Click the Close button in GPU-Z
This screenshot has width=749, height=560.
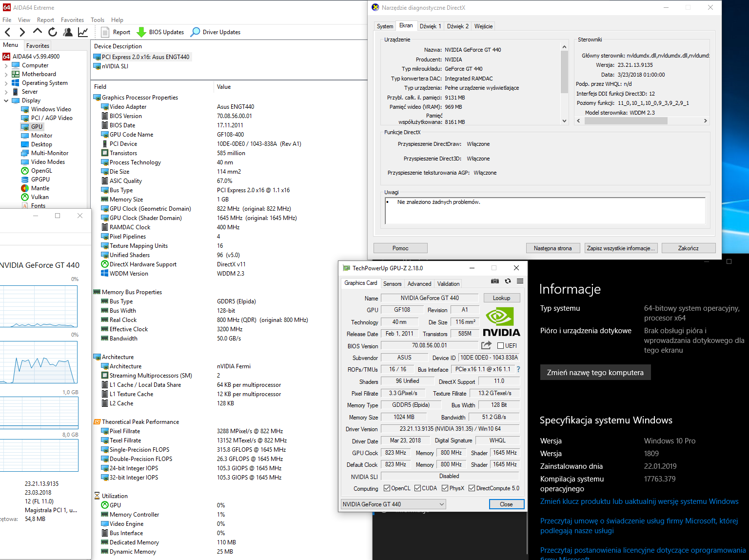(506, 504)
